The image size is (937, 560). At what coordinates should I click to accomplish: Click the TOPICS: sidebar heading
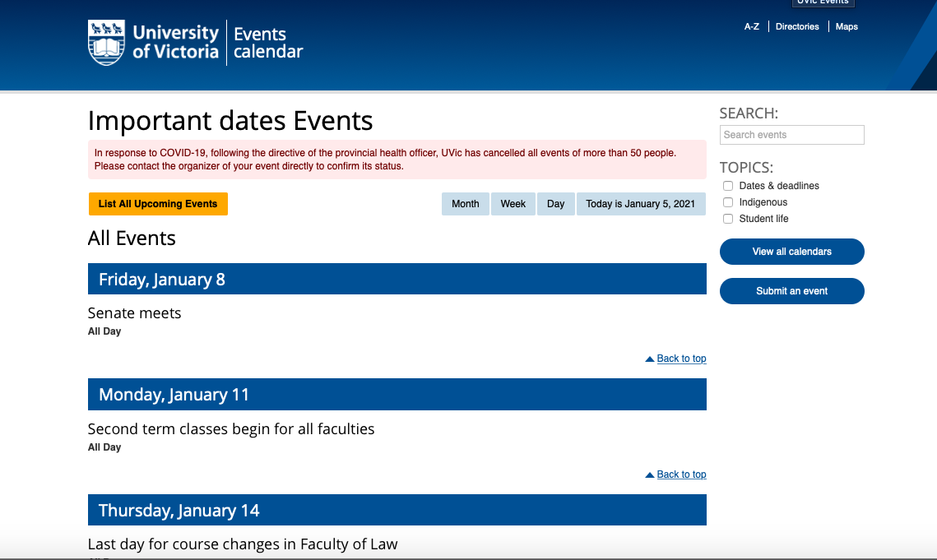[x=746, y=168]
